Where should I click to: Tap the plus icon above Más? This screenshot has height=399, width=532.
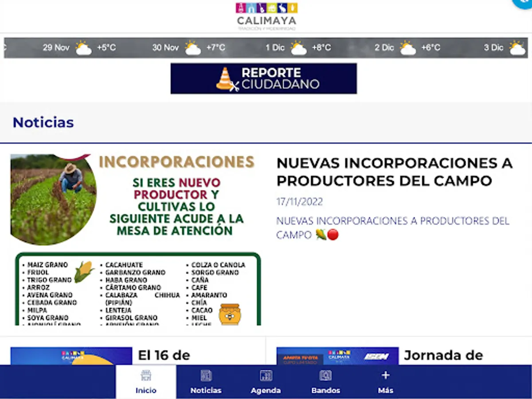click(385, 376)
